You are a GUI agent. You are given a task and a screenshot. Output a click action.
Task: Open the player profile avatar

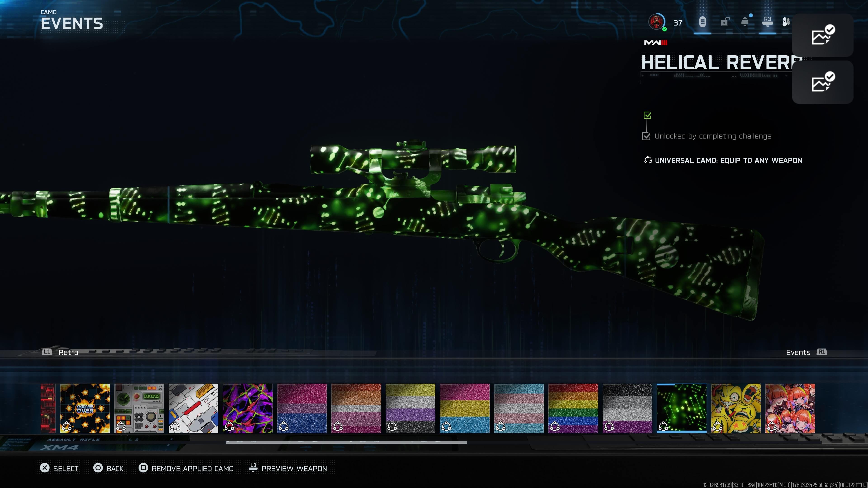(656, 22)
